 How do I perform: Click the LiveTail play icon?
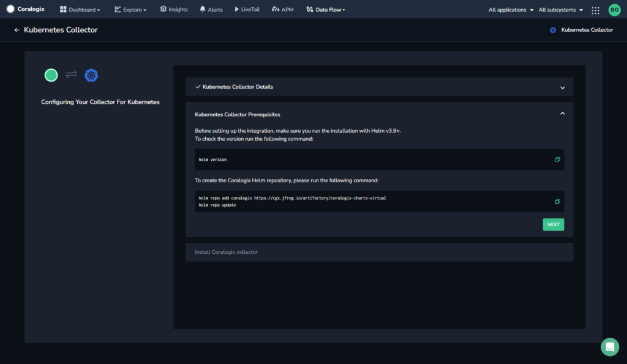[237, 9]
